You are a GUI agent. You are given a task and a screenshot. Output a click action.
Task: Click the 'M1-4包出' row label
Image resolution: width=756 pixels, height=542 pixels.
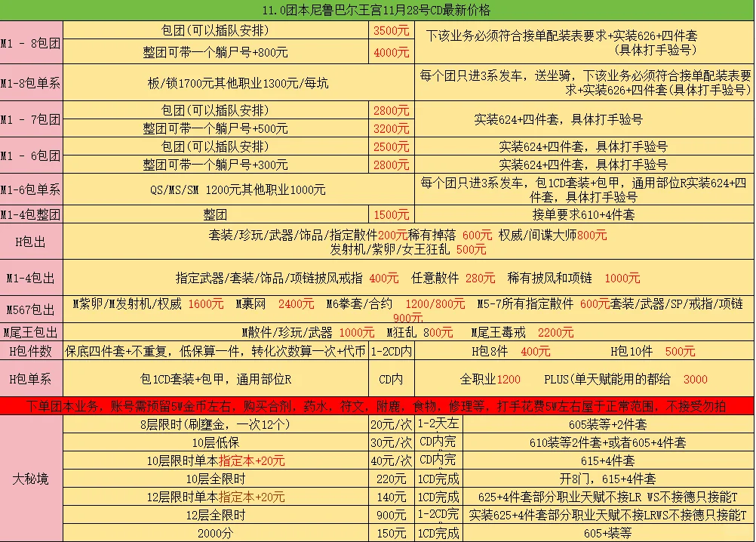[32, 278]
